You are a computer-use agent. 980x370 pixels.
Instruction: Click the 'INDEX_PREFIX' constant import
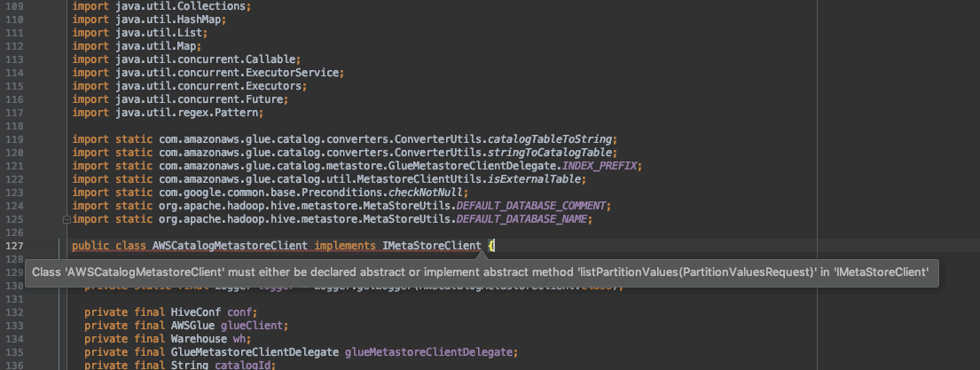pos(599,166)
